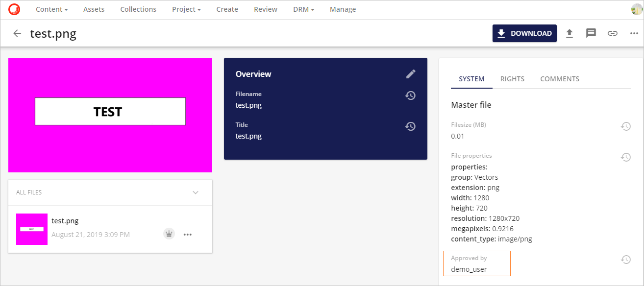Open the Collections page

point(138,9)
